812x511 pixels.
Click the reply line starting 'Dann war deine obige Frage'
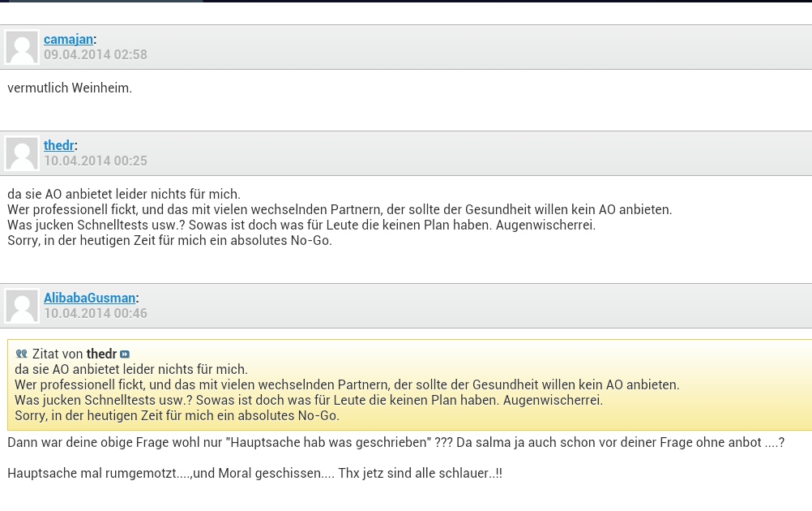395,443
